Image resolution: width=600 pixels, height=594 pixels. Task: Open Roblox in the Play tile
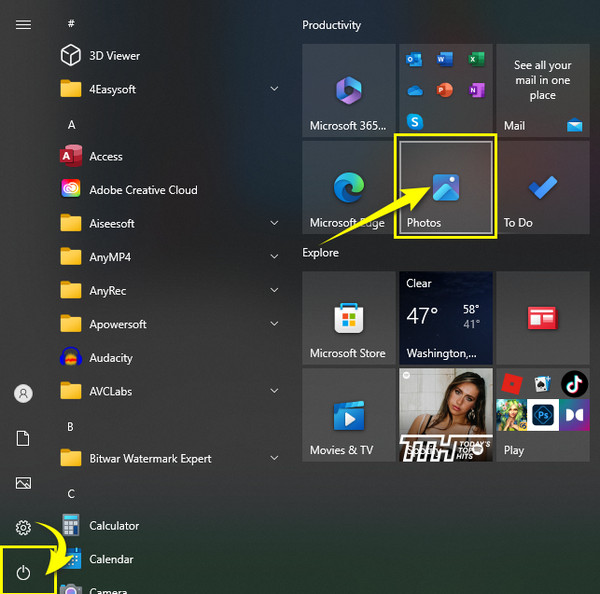[x=512, y=384]
